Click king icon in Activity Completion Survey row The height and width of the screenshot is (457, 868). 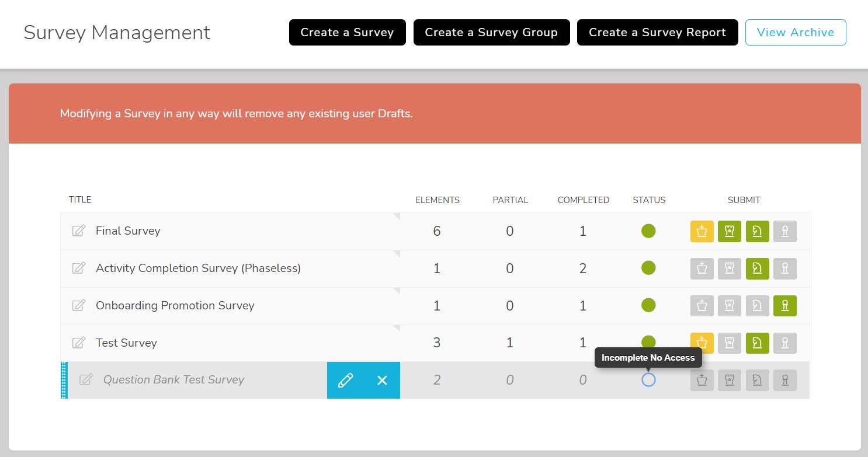(x=702, y=268)
